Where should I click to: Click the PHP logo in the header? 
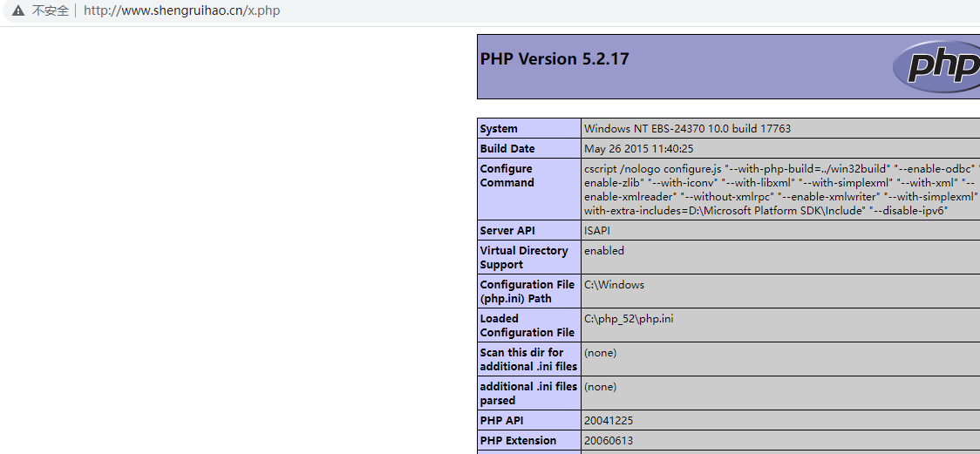pyautogui.click(x=938, y=66)
